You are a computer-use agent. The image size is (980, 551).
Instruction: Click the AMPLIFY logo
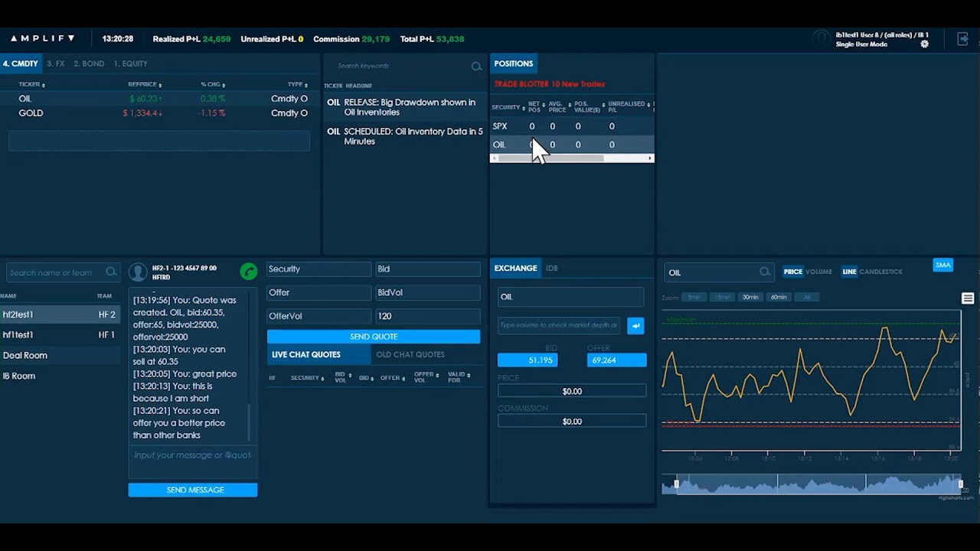pyautogui.click(x=42, y=38)
